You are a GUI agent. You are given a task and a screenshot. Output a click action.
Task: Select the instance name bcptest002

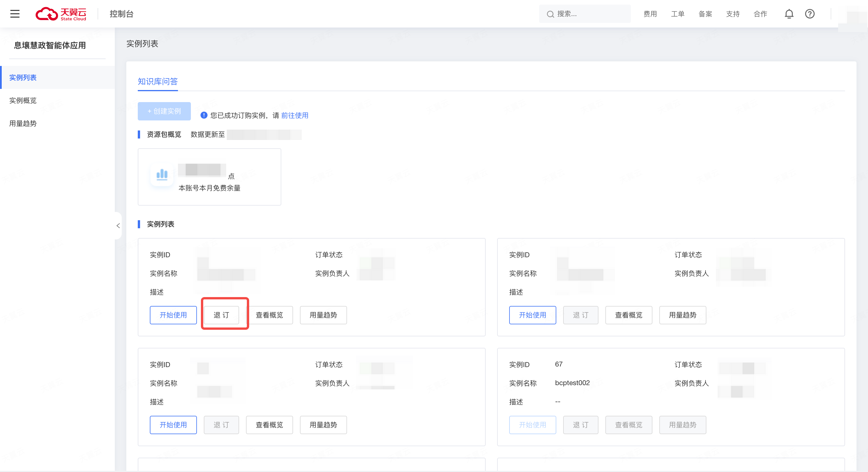pyautogui.click(x=572, y=383)
